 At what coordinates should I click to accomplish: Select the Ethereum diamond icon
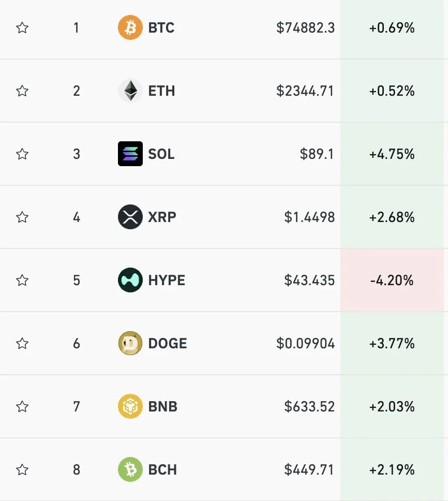pyautogui.click(x=130, y=91)
